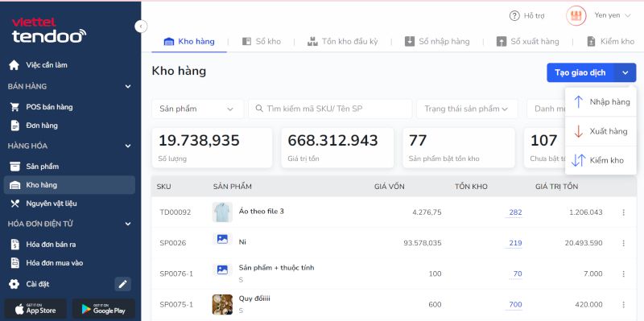The width and height of the screenshot is (644, 321).
Task: Switch to the Kho hàng tab
Action: 189,42
